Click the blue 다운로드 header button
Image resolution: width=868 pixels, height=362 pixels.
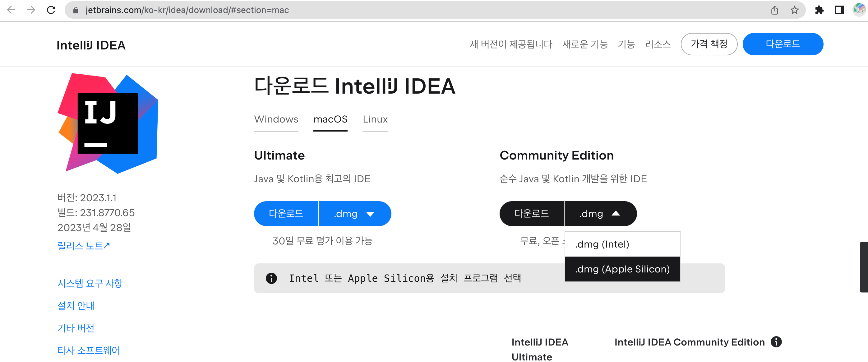point(783,44)
